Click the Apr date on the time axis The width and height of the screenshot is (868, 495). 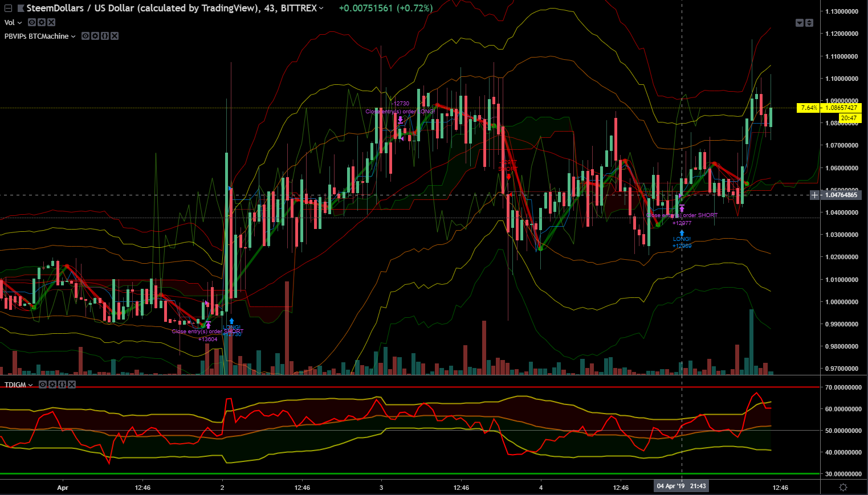(63, 488)
